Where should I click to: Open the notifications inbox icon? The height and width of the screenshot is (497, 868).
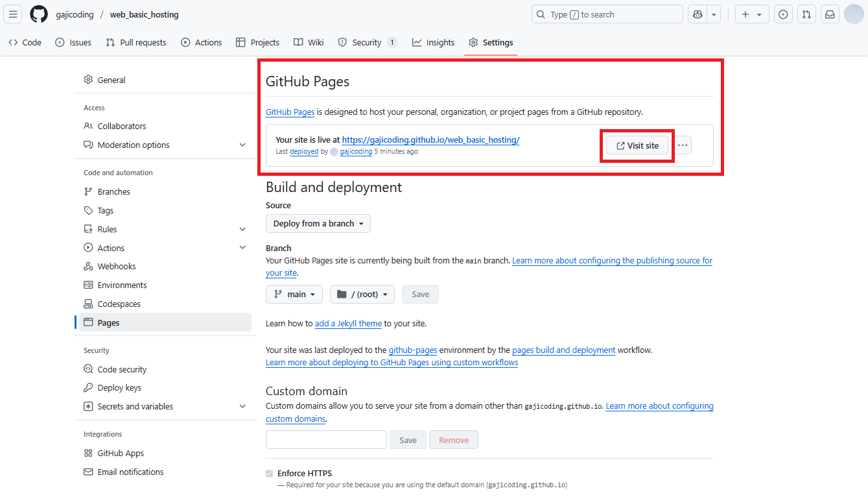(x=829, y=14)
